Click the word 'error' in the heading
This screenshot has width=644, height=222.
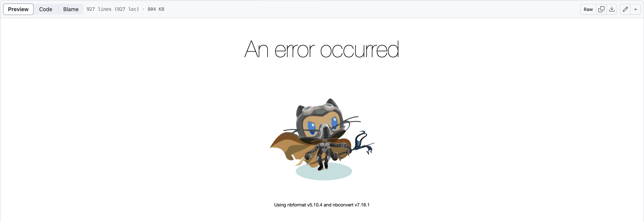(294, 50)
